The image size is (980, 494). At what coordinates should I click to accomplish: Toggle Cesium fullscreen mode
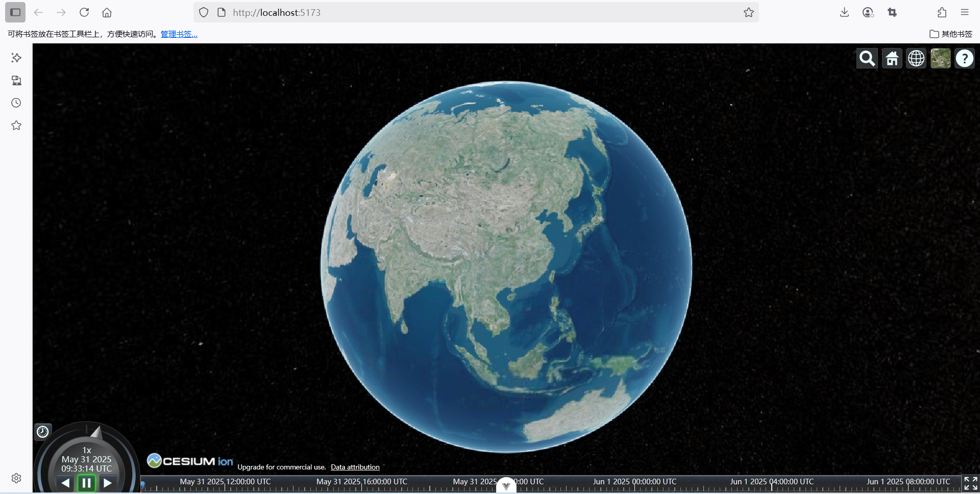(x=971, y=484)
